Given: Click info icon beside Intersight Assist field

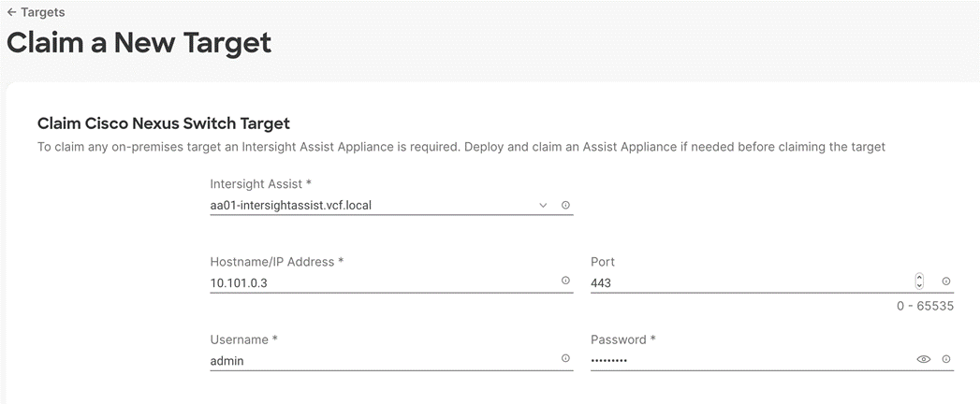Looking at the screenshot, I should tap(565, 205).
